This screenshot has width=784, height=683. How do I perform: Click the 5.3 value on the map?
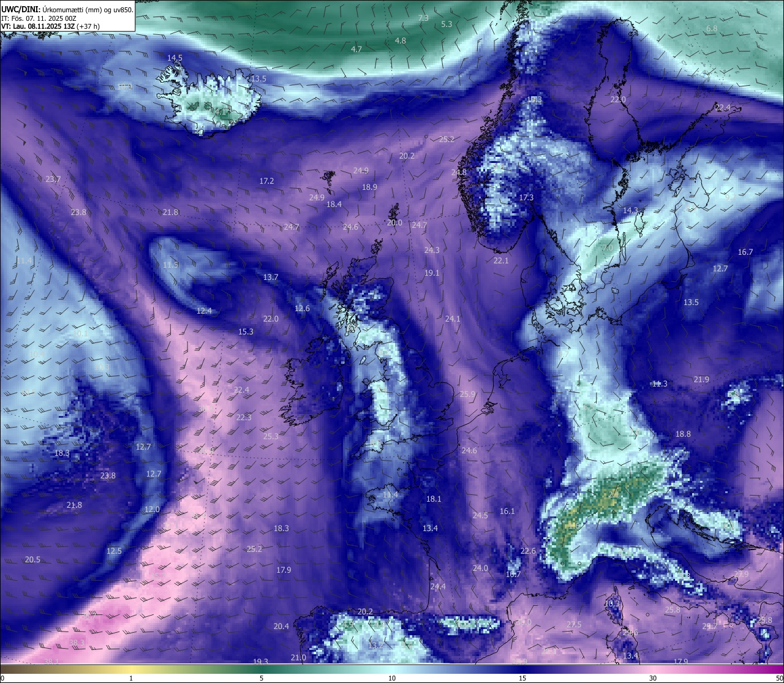coord(447,24)
